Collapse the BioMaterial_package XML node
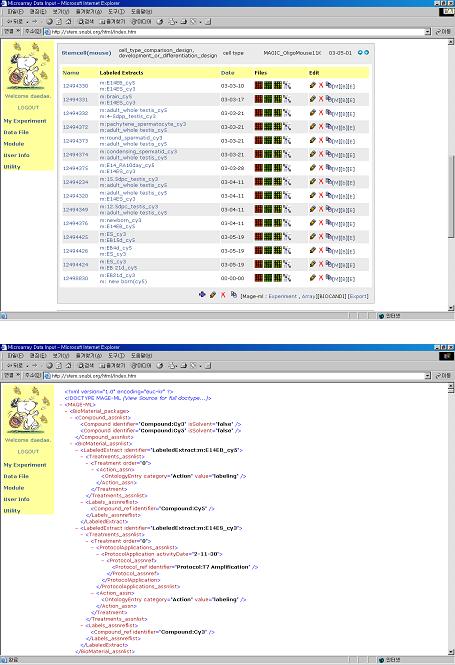Viewport: 455px width, 665px height. coord(66,411)
